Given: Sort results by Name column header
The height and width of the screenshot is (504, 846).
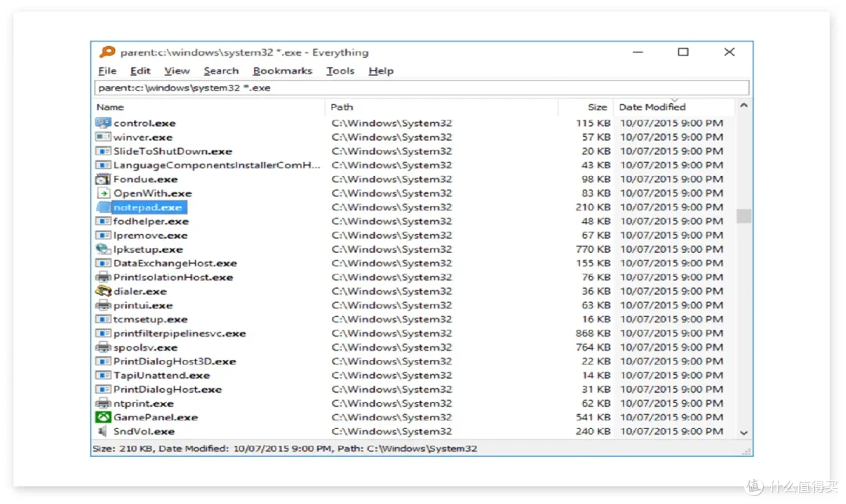Looking at the screenshot, I should click(x=110, y=106).
